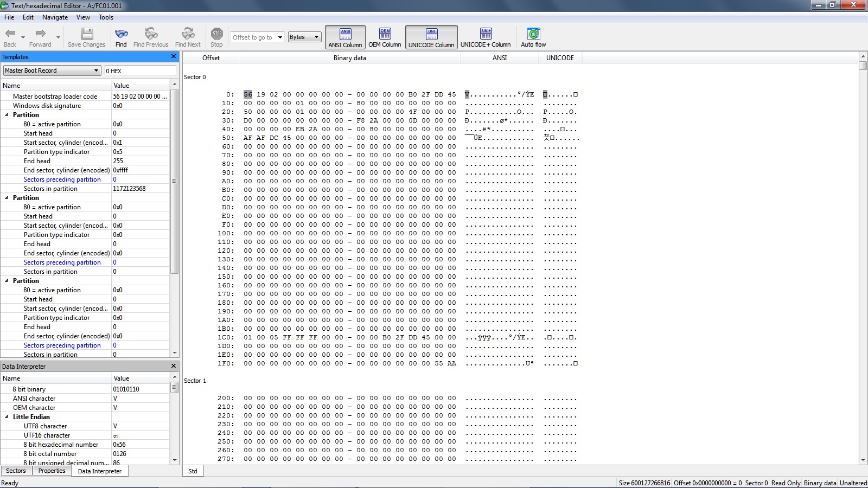Collapse the second Partition tree group
Screen dimensions: 868x488
pyautogui.click(x=7, y=198)
